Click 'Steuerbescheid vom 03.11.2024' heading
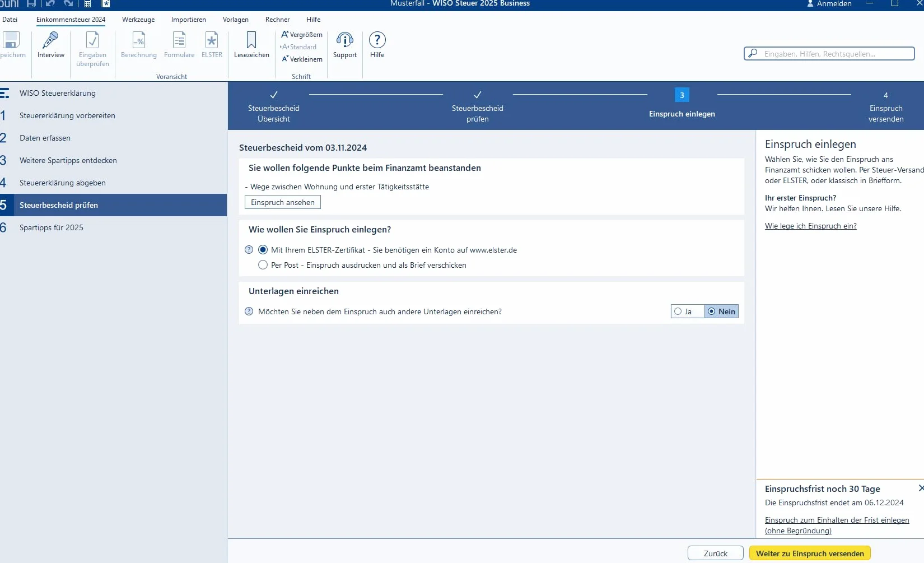 pyautogui.click(x=303, y=147)
